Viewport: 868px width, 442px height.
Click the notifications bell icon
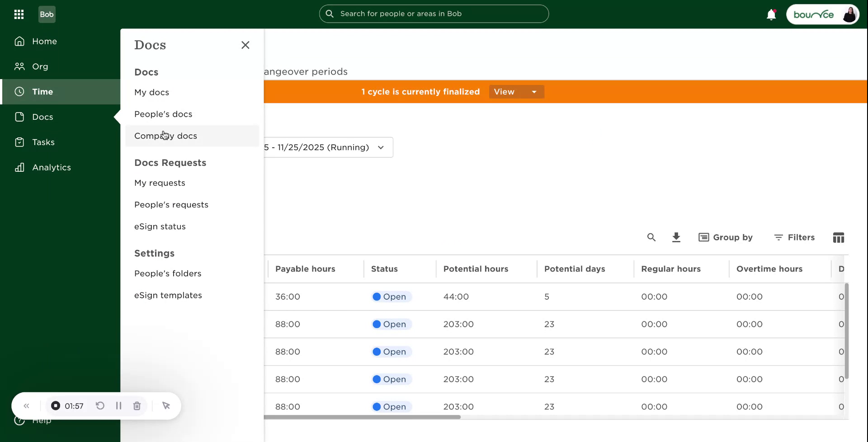click(771, 15)
